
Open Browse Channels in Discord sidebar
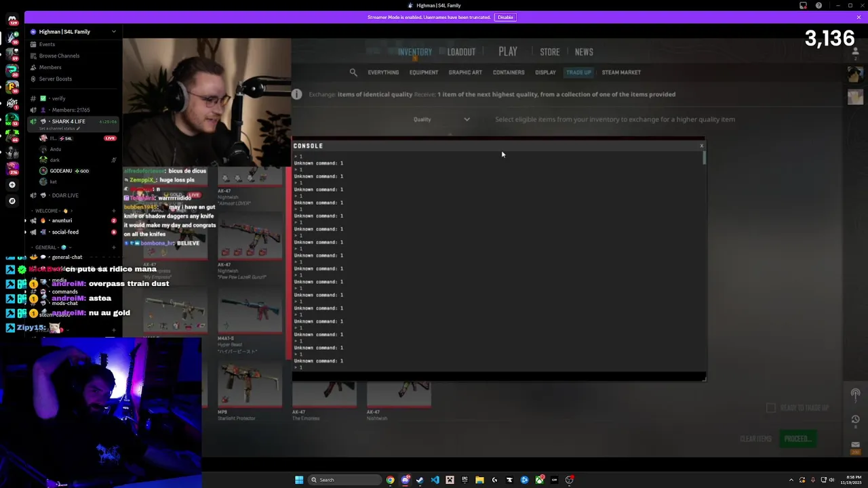pyautogui.click(x=72, y=56)
